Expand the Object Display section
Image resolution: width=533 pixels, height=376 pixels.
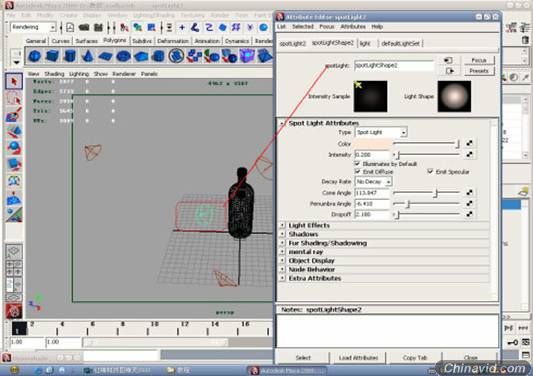tap(282, 260)
